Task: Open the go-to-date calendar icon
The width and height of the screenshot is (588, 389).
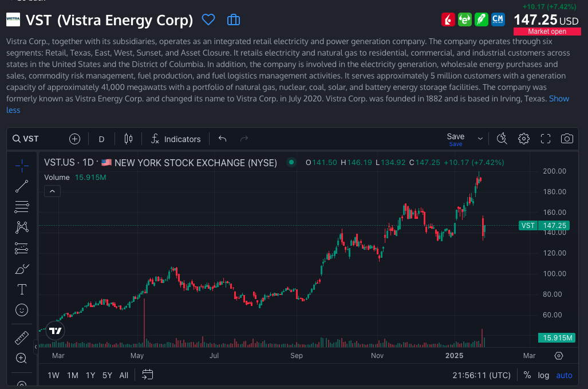Action: click(x=147, y=374)
